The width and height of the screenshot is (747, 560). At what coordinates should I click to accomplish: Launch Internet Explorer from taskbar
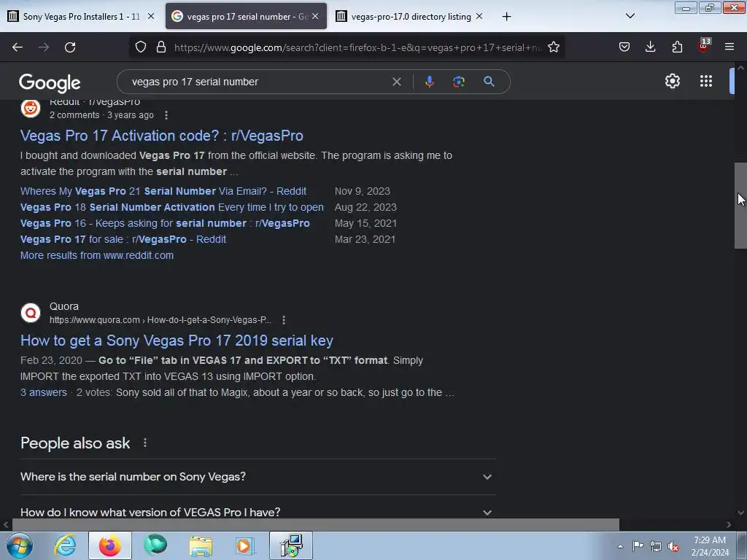[65, 545]
